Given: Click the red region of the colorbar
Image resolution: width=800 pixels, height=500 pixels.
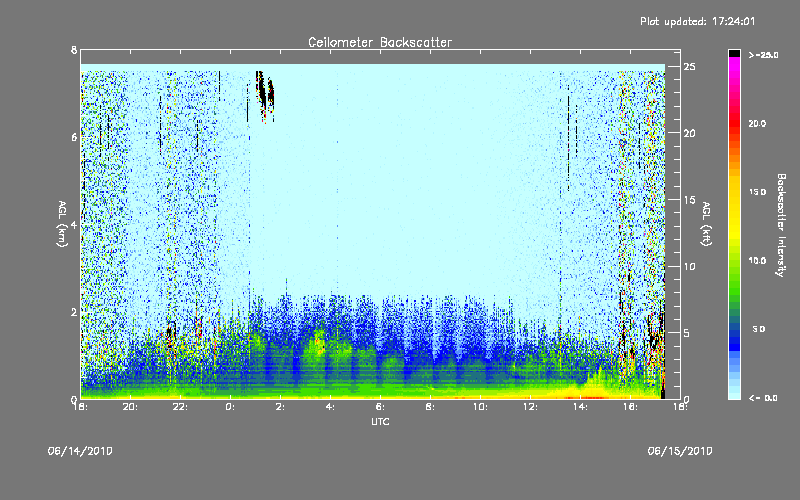Looking at the screenshot, I should point(734,122).
